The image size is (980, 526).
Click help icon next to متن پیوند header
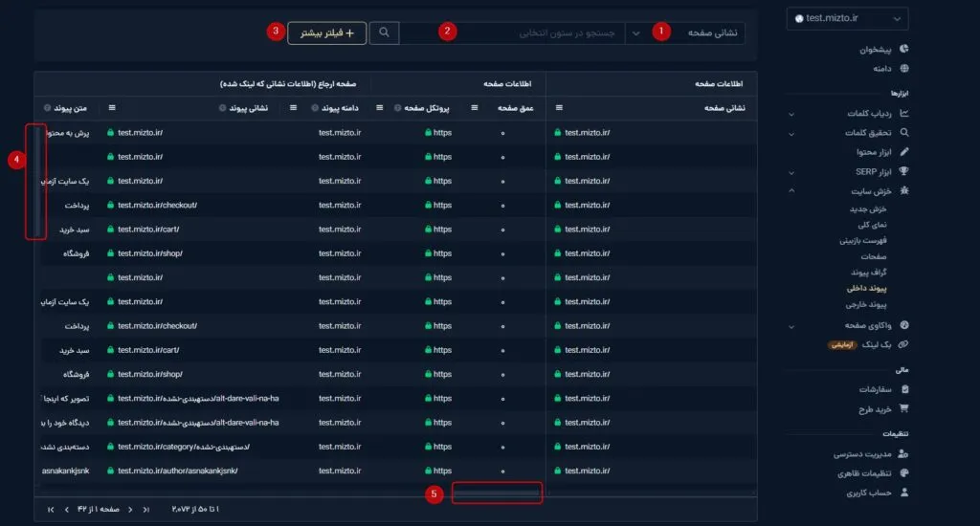point(47,108)
